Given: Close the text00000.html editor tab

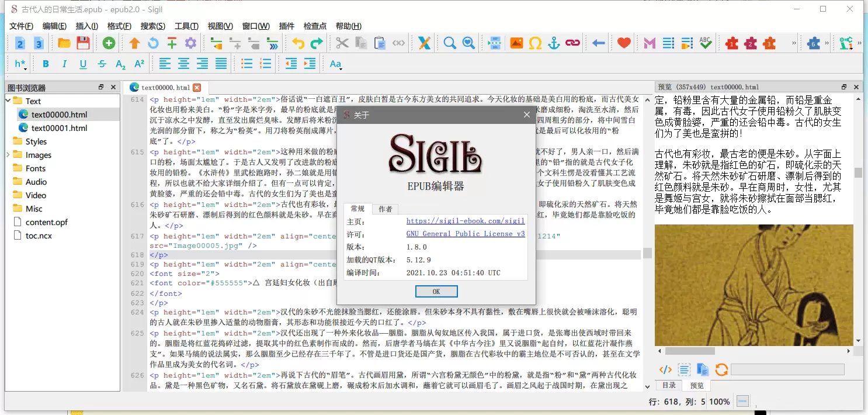Looking at the screenshot, I should [x=197, y=88].
